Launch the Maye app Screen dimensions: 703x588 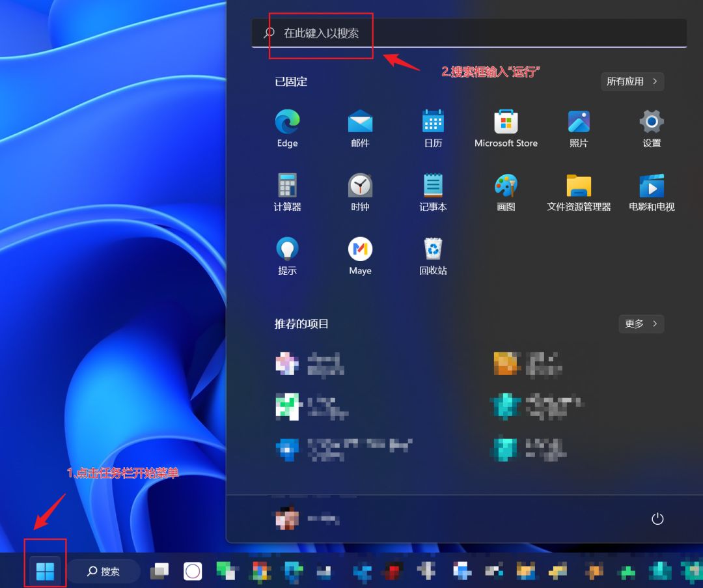(x=360, y=249)
